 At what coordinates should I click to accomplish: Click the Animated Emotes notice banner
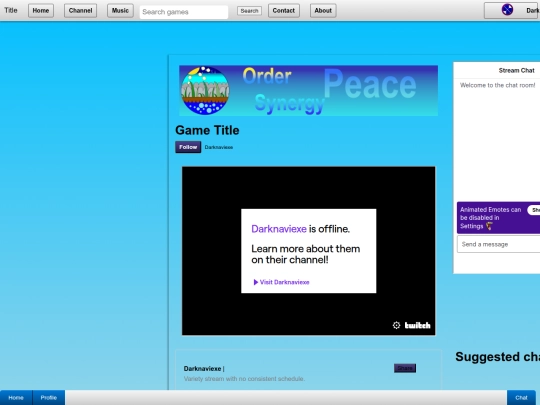(498, 218)
